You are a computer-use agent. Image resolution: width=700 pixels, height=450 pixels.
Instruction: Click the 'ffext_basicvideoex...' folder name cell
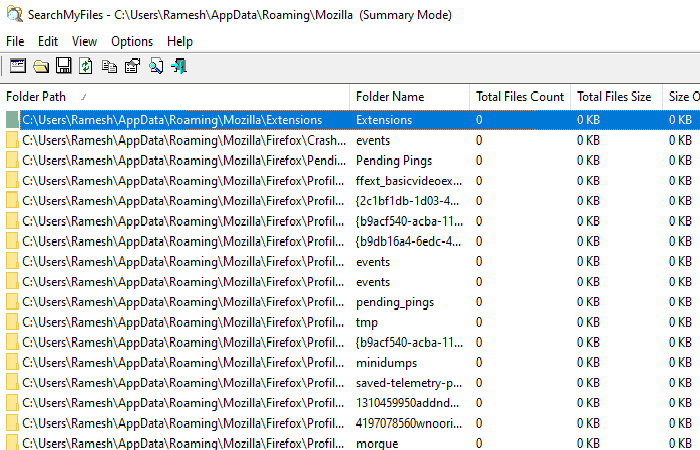(x=409, y=181)
